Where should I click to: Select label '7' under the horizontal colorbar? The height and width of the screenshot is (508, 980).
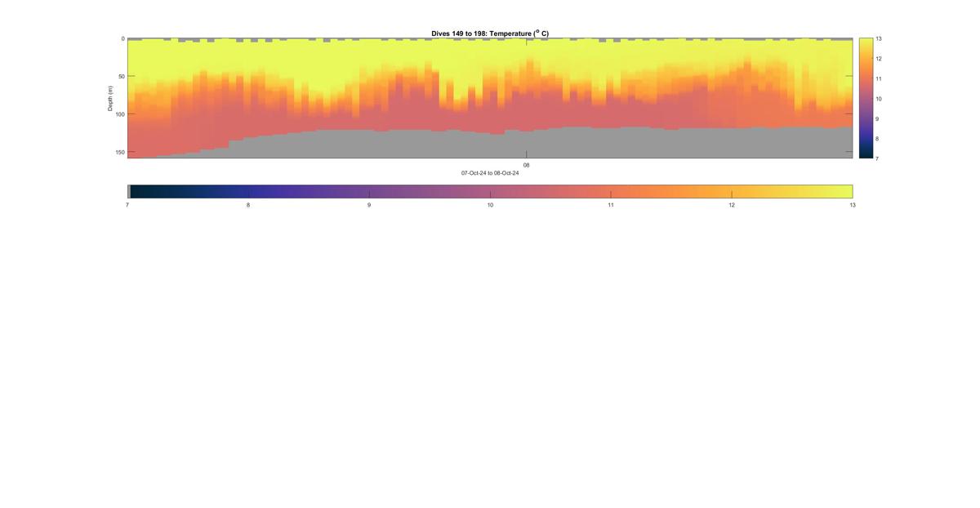127,205
